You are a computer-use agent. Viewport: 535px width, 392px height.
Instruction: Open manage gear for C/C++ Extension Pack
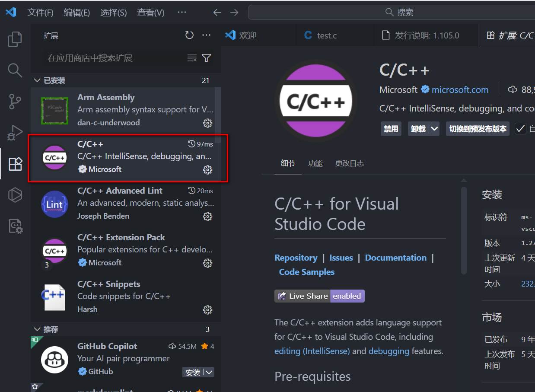208,263
